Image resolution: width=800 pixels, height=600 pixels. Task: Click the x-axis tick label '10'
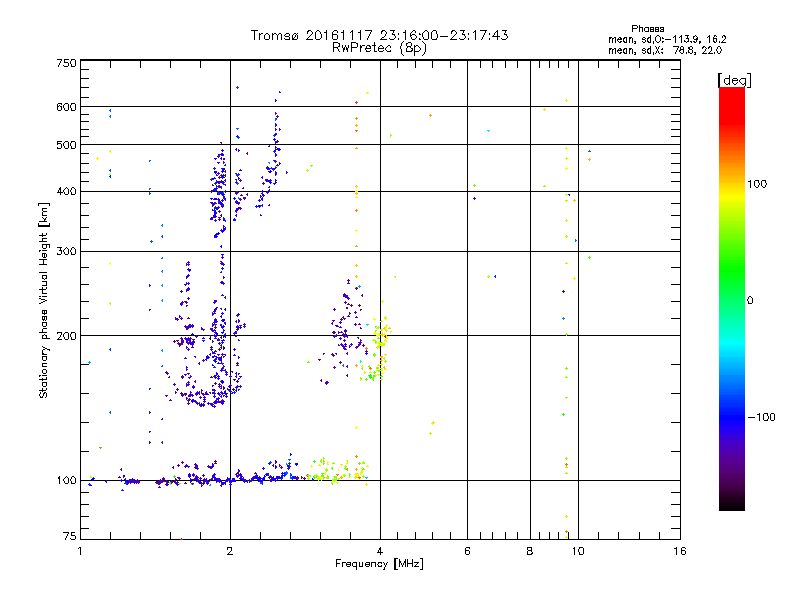tap(578, 551)
